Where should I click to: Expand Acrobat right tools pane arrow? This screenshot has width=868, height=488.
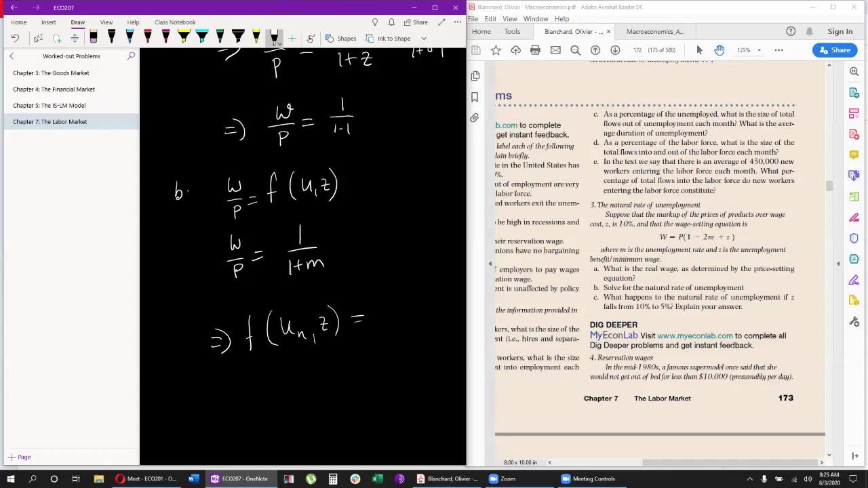[x=838, y=264]
